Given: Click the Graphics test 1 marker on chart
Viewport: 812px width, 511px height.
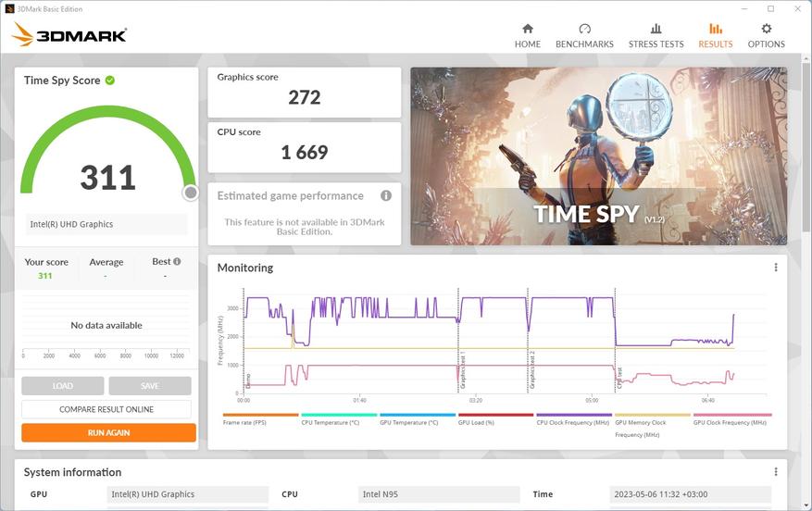Looking at the screenshot, I should (462, 370).
